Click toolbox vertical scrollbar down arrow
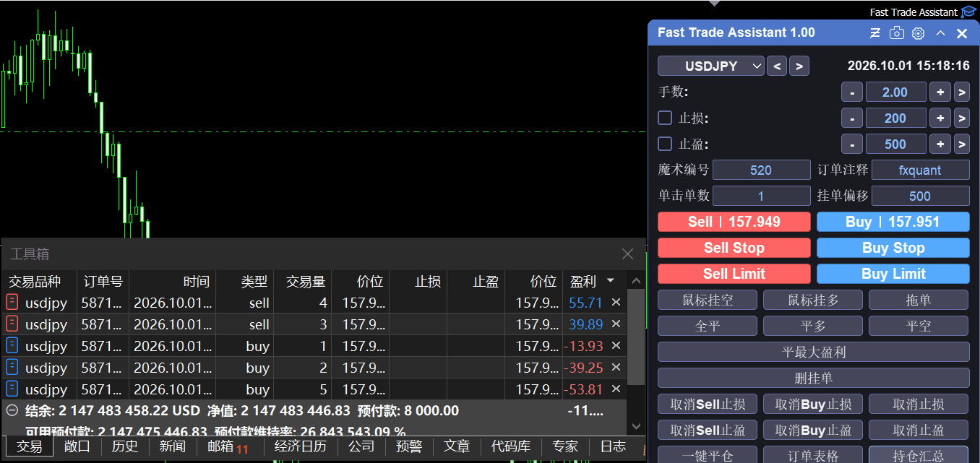The width and height of the screenshot is (980, 463). (636, 427)
